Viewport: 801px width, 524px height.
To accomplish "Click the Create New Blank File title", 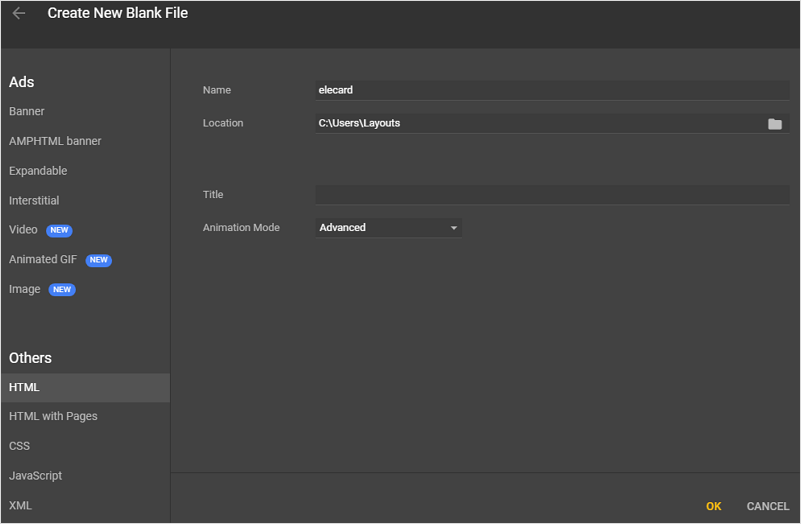I will (117, 13).
